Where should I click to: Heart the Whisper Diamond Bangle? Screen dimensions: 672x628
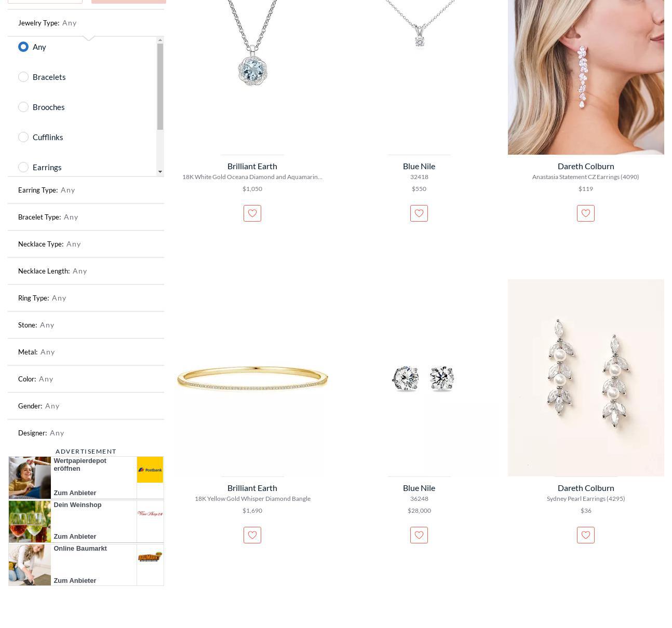click(252, 535)
